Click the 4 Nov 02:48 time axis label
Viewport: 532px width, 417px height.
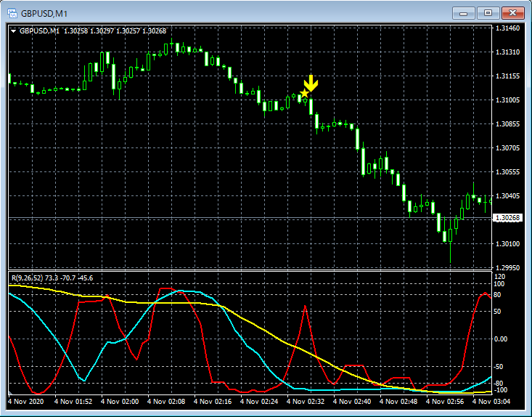point(398,401)
